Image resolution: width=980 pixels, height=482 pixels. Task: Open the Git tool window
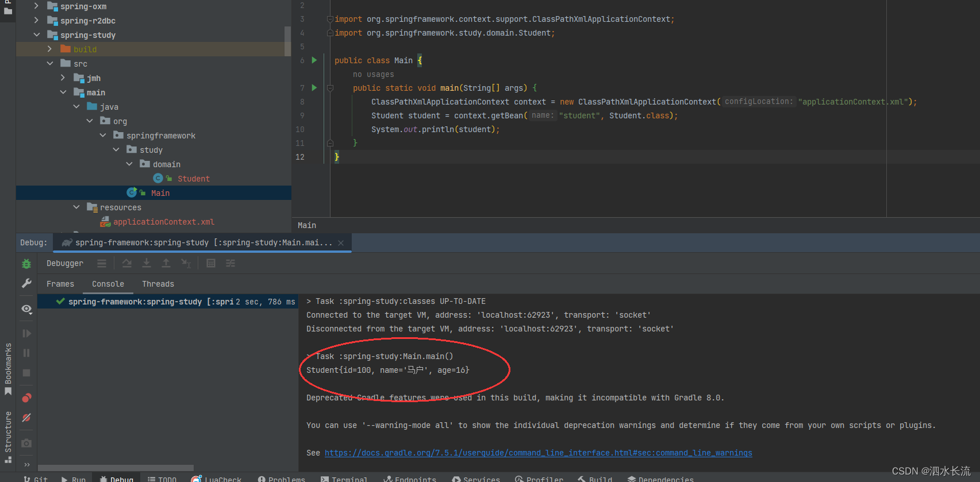(x=36, y=479)
